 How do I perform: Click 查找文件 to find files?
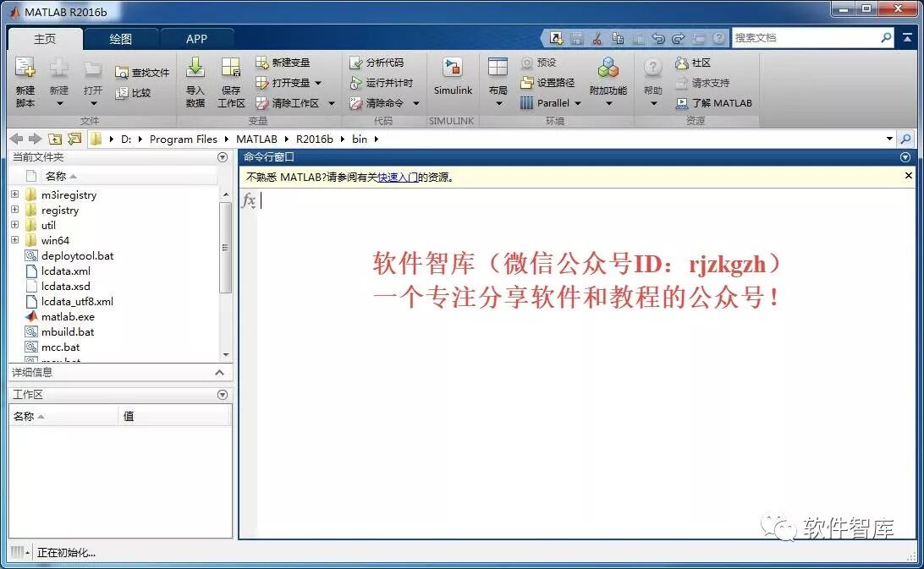[142, 73]
